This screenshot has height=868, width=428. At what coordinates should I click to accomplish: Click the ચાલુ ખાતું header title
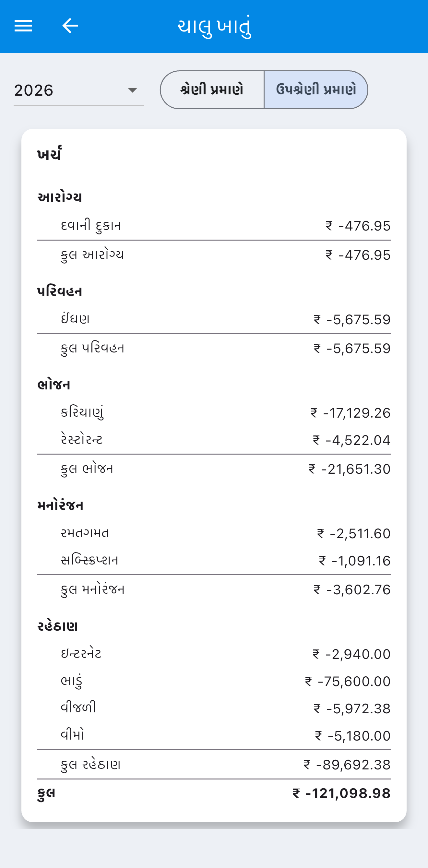(214, 27)
